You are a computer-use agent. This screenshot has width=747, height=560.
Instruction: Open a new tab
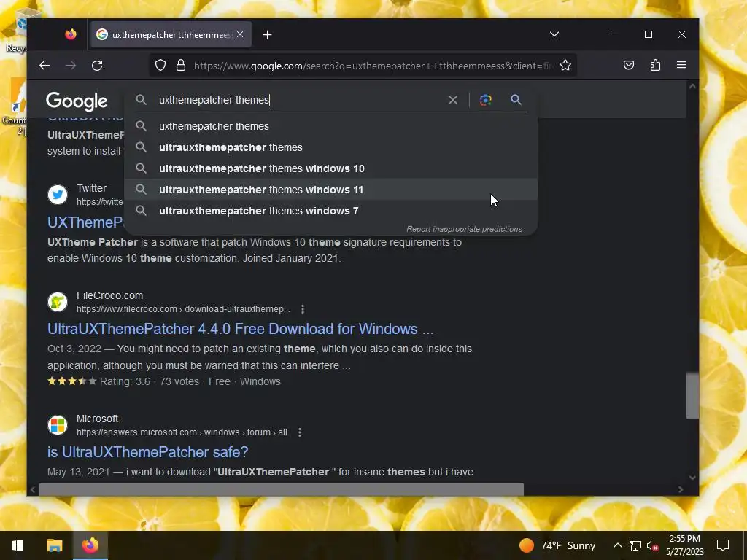click(x=267, y=35)
